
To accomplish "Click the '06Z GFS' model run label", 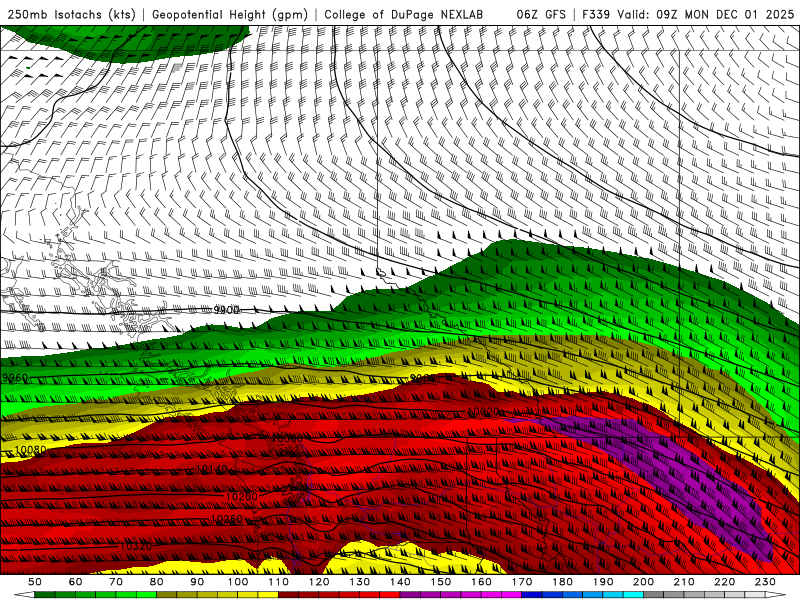I will click(541, 14).
